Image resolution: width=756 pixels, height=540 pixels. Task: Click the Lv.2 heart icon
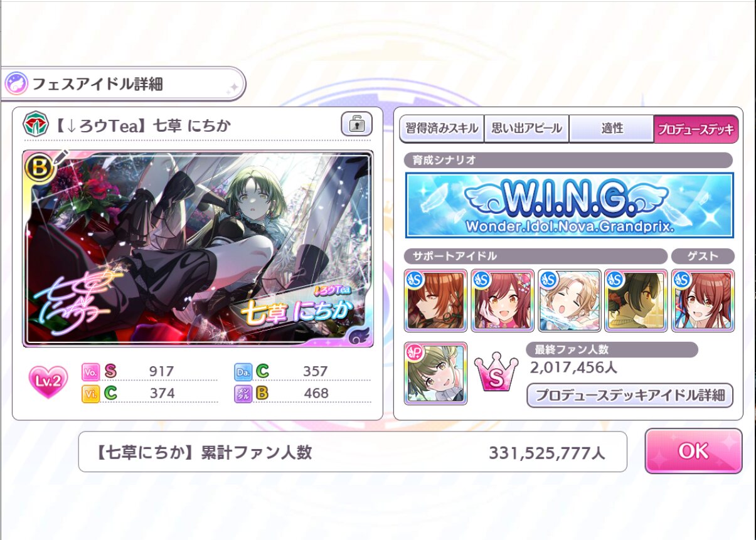tap(48, 383)
